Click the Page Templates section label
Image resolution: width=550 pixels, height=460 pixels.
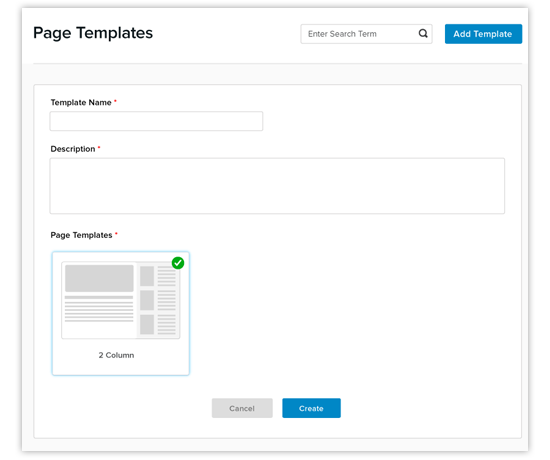click(x=81, y=235)
